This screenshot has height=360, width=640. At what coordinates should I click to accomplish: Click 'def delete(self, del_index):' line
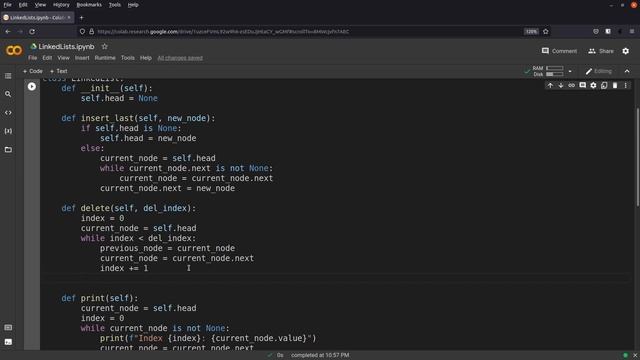click(x=129, y=208)
